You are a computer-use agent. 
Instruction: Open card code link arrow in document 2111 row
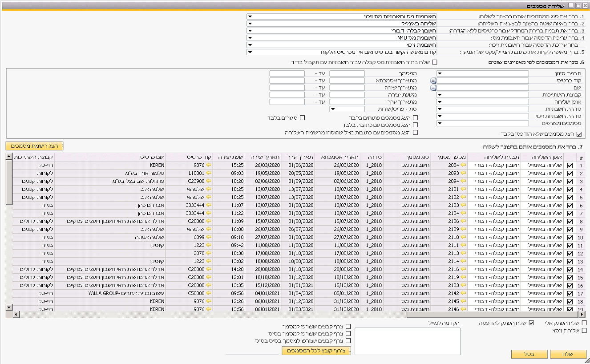209,245
